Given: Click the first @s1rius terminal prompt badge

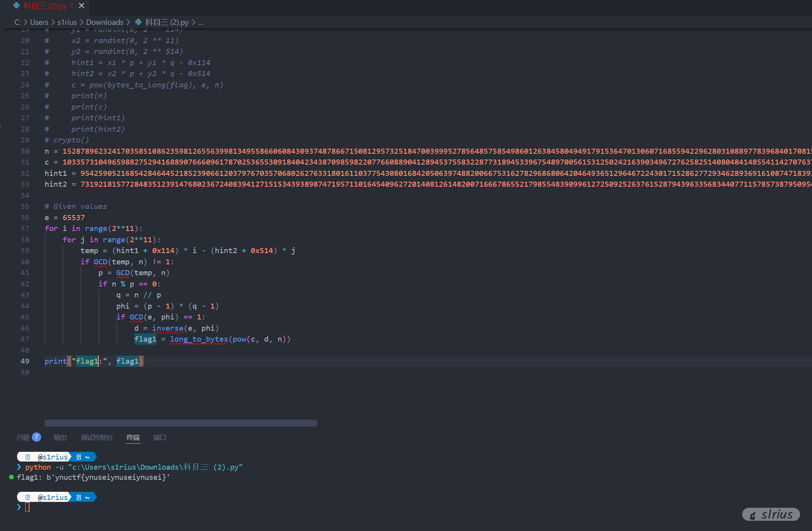Looking at the screenshot, I should coord(53,457).
